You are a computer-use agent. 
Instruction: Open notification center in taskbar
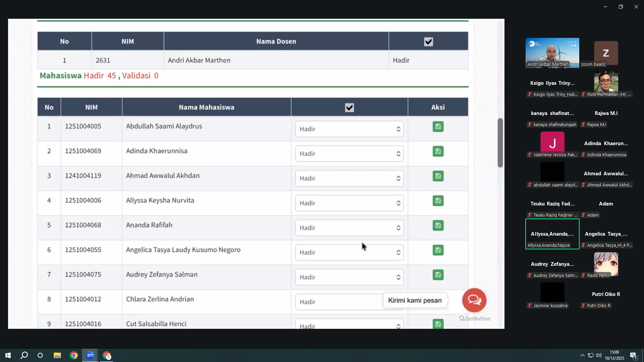coord(634,356)
